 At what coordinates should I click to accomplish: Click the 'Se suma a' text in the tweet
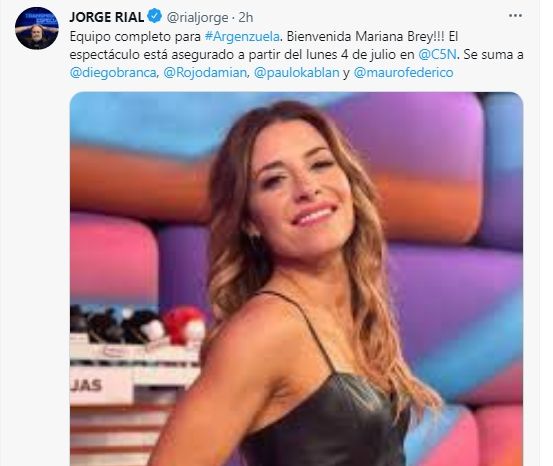pos(493,54)
